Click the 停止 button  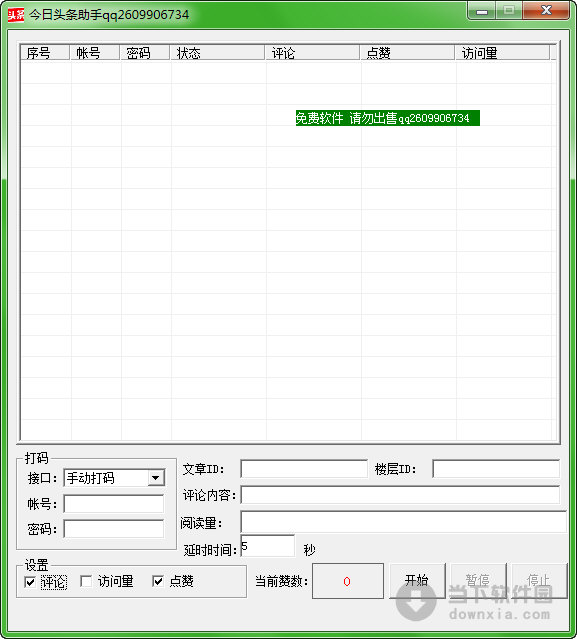pyautogui.click(x=539, y=581)
